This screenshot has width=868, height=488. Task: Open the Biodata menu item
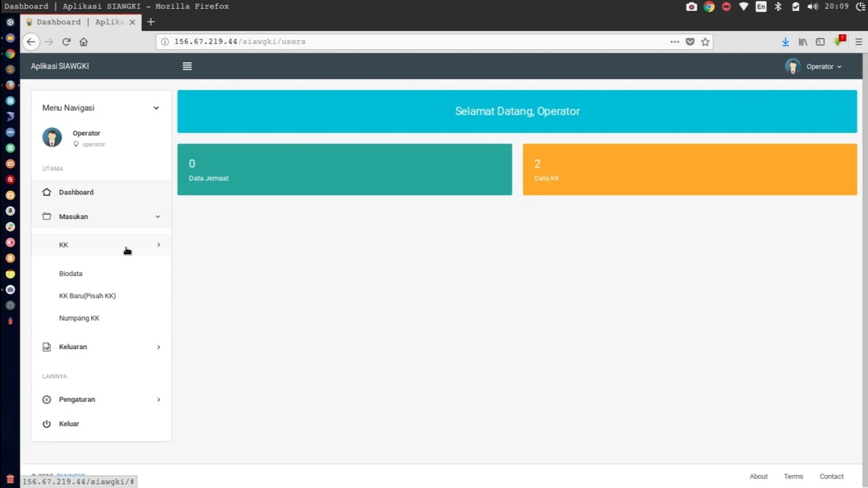coord(71,274)
